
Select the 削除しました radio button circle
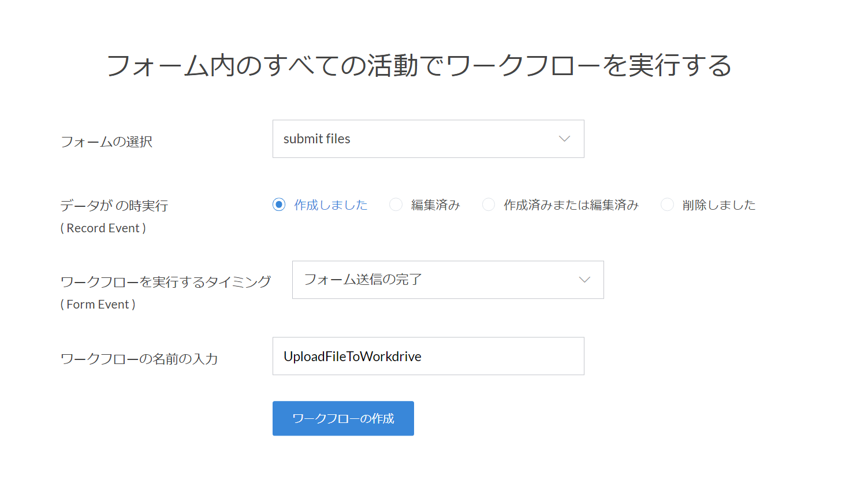click(x=667, y=205)
